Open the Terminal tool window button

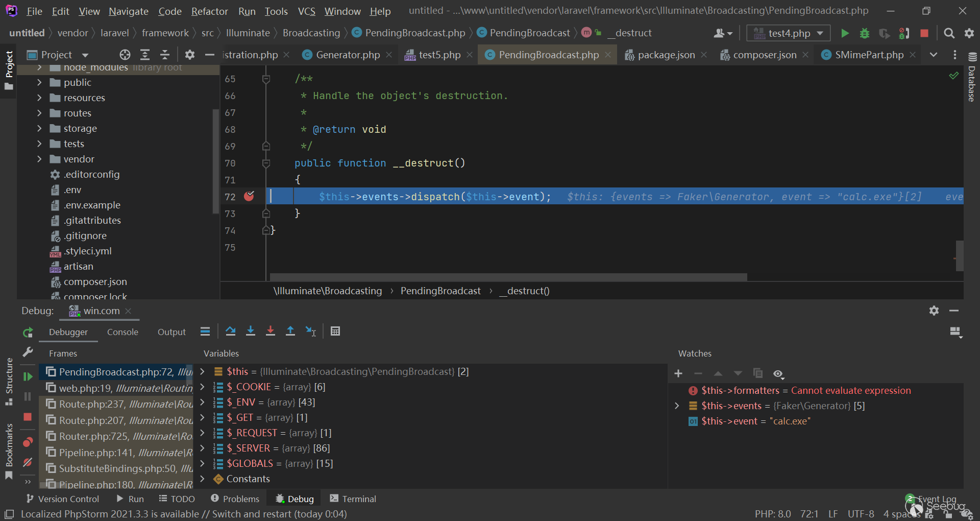point(353,499)
